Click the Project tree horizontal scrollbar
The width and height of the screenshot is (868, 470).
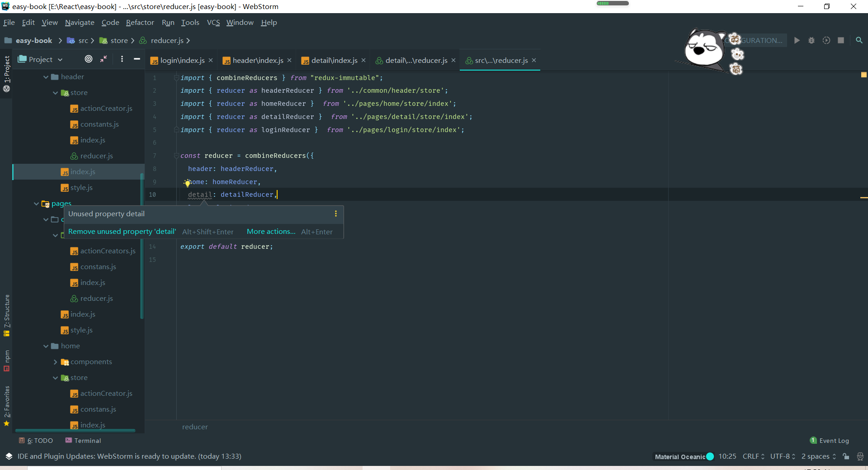[x=75, y=430]
